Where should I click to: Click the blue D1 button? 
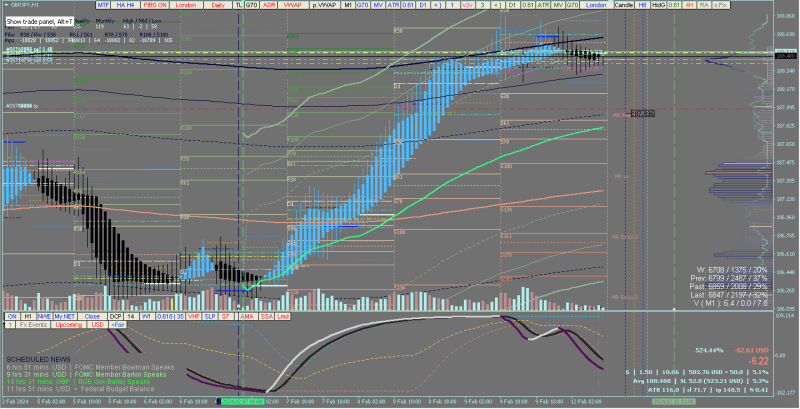[x=423, y=5]
